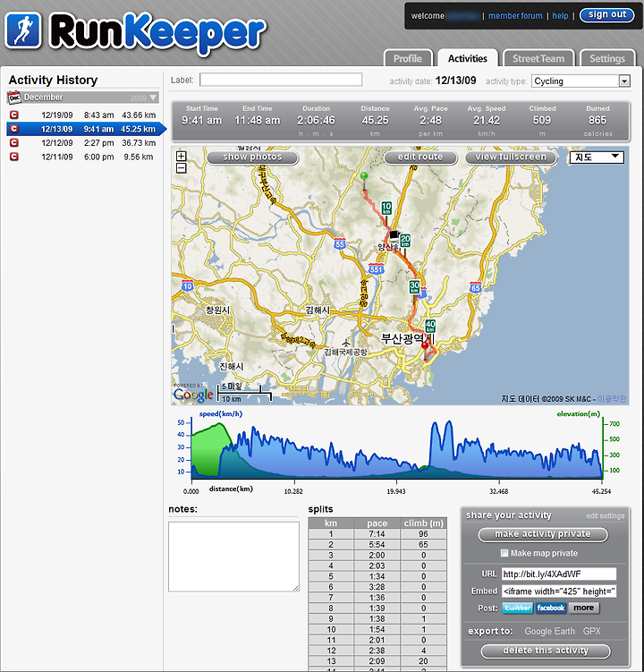Zoom out the map with minus icon
Image resolution: width=644 pixels, height=672 pixels.
click(x=182, y=168)
